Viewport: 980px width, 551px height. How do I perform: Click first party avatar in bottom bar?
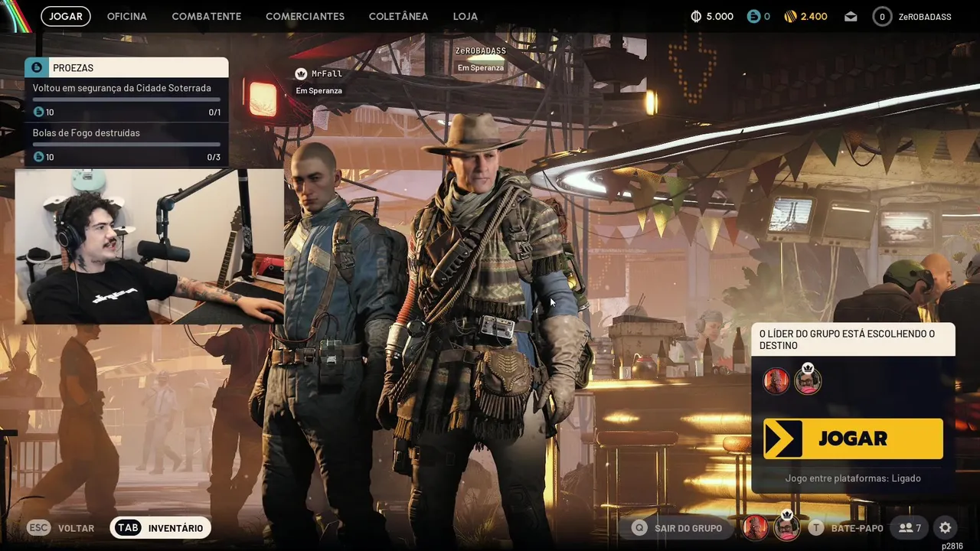click(756, 527)
